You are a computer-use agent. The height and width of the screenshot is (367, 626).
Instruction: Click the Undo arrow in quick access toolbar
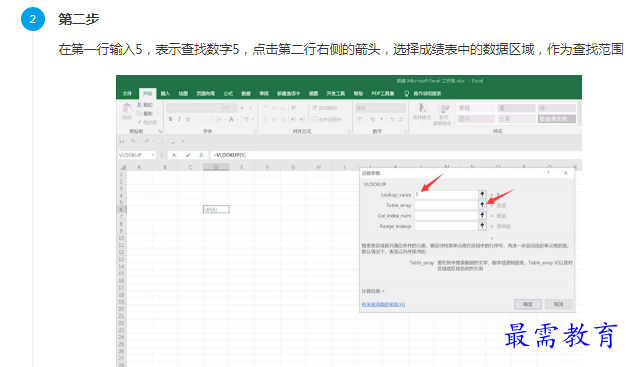(133, 141)
